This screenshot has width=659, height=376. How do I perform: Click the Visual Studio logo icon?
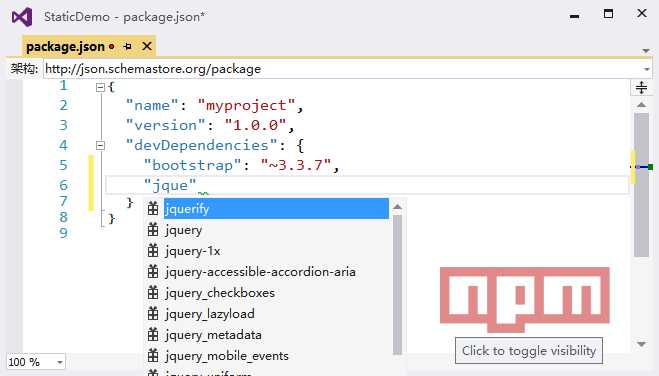[22, 17]
